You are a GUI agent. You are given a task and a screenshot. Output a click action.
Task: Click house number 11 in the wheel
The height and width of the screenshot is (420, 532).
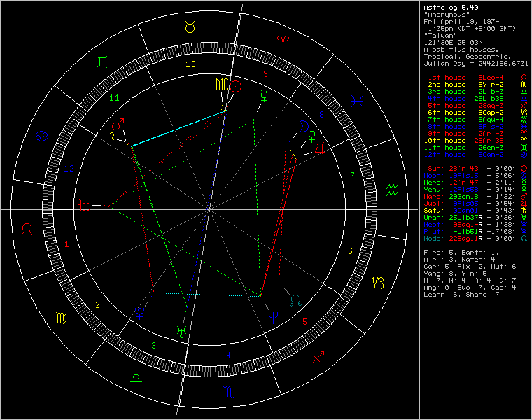pos(114,98)
